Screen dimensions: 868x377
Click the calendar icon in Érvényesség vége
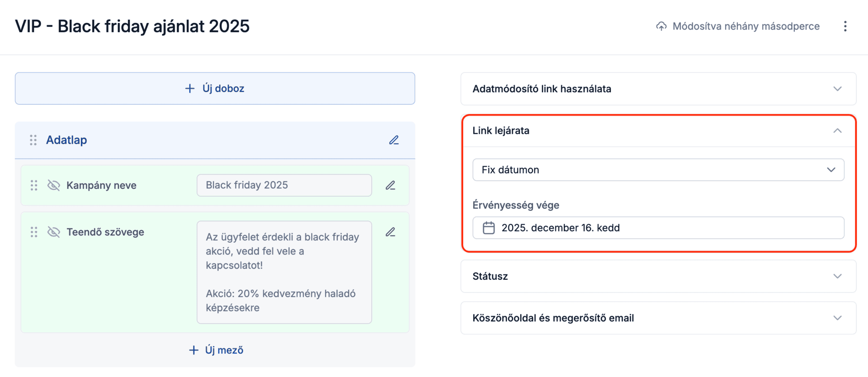[489, 228]
